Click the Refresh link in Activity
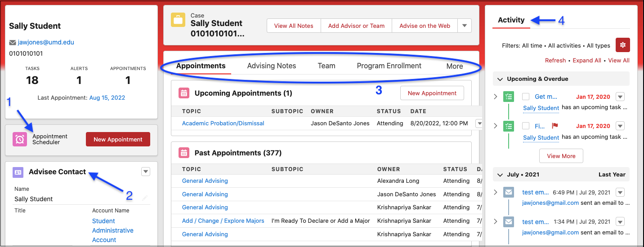 click(x=555, y=60)
